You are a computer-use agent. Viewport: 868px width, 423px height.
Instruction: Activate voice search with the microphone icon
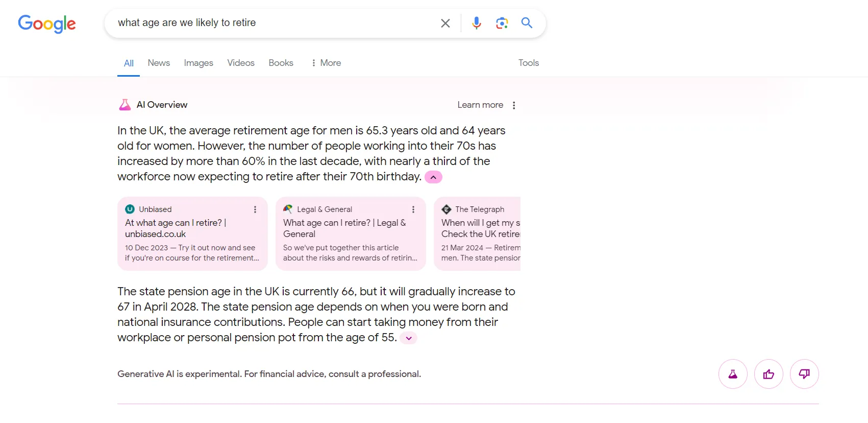[x=476, y=23]
